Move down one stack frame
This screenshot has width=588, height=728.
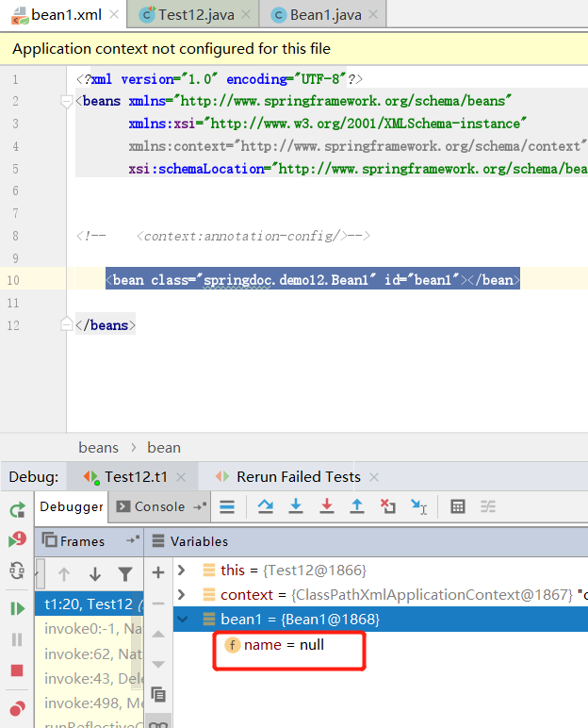(x=95, y=575)
